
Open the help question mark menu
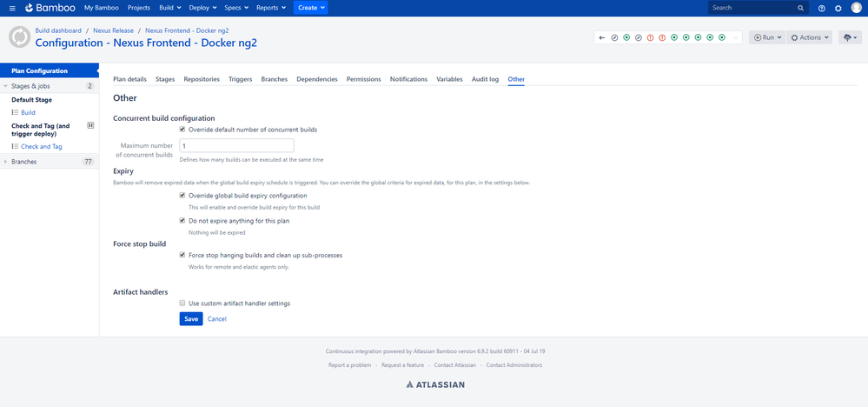tap(821, 9)
